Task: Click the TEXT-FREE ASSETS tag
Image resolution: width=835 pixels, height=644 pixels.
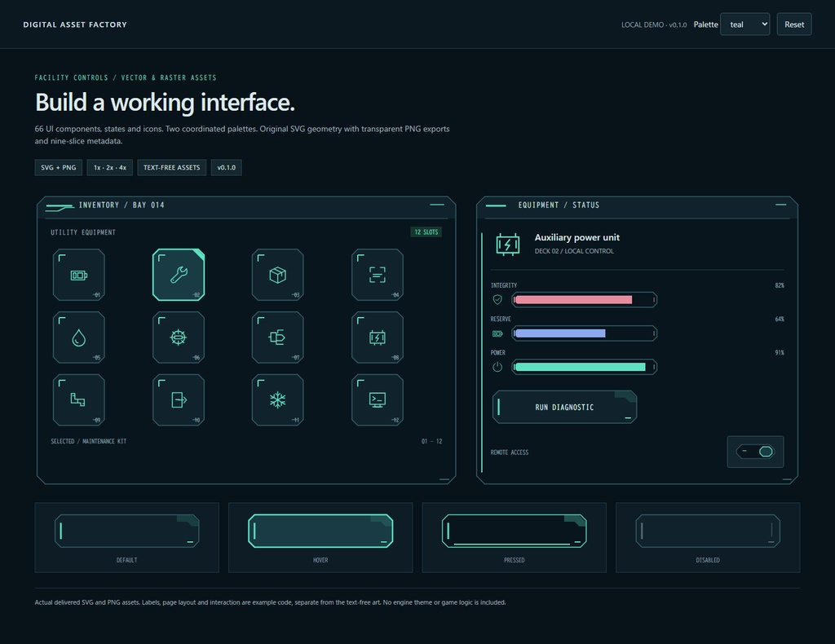Action: pos(171,168)
